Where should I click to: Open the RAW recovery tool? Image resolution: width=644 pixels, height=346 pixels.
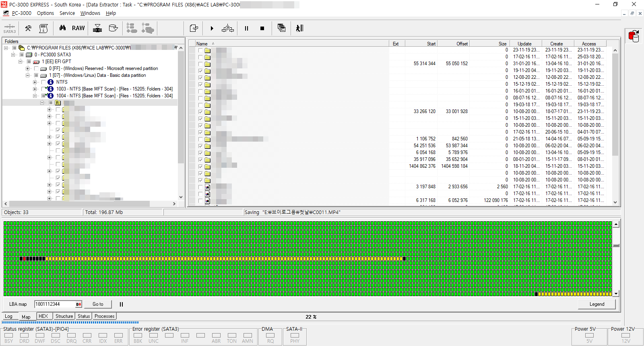78,28
